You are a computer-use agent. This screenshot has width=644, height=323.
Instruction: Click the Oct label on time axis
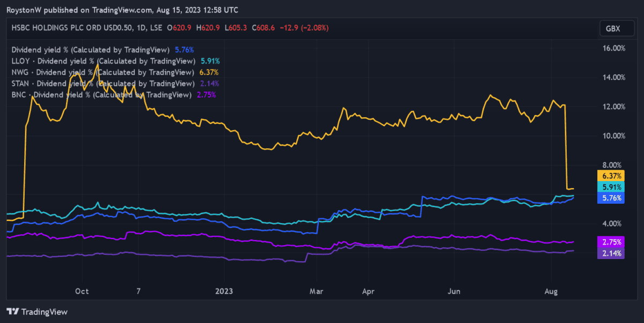point(82,291)
